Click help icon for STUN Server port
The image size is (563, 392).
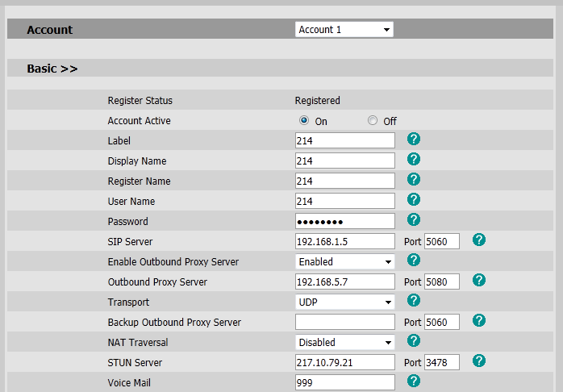point(478,361)
